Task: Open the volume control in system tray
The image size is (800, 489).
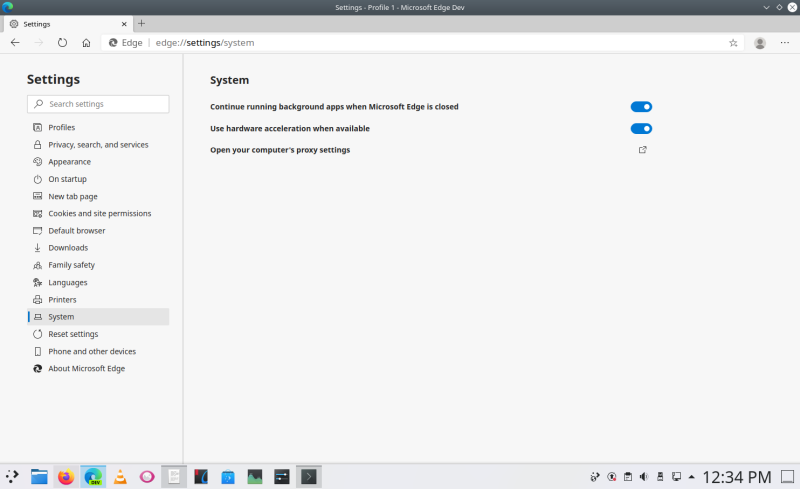Action: [x=644, y=477]
